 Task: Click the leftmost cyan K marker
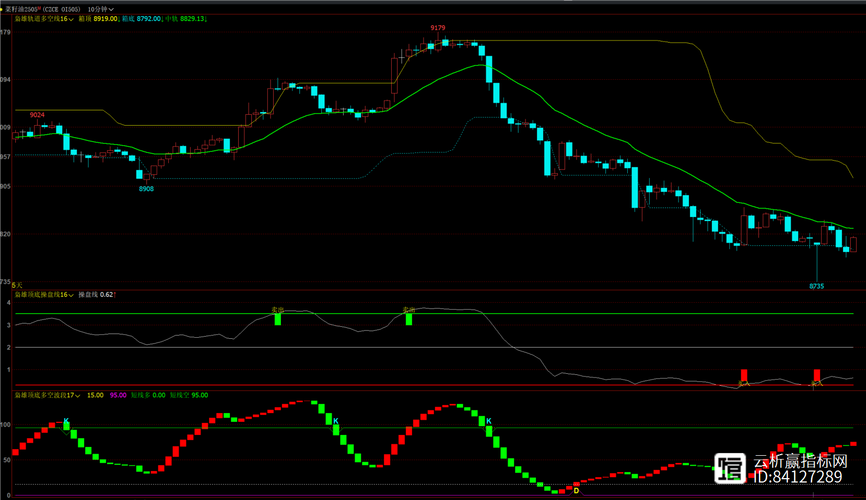coord(66,421)
